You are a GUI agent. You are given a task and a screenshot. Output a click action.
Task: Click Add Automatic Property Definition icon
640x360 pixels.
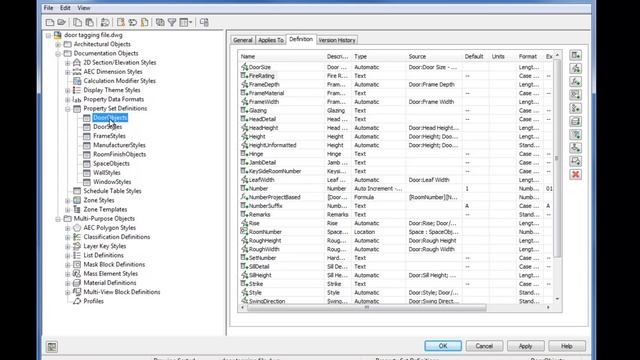[576, 68]
